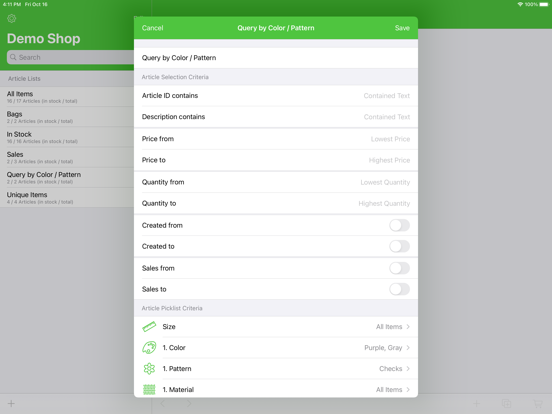Screen dimensions: 552x414
Task: Open the Size picklist chevron
Action: 408,327
